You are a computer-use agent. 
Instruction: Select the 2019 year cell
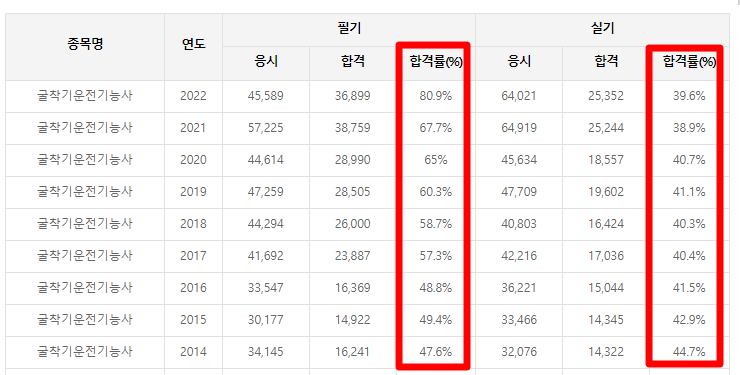click(x=193, y=192)
